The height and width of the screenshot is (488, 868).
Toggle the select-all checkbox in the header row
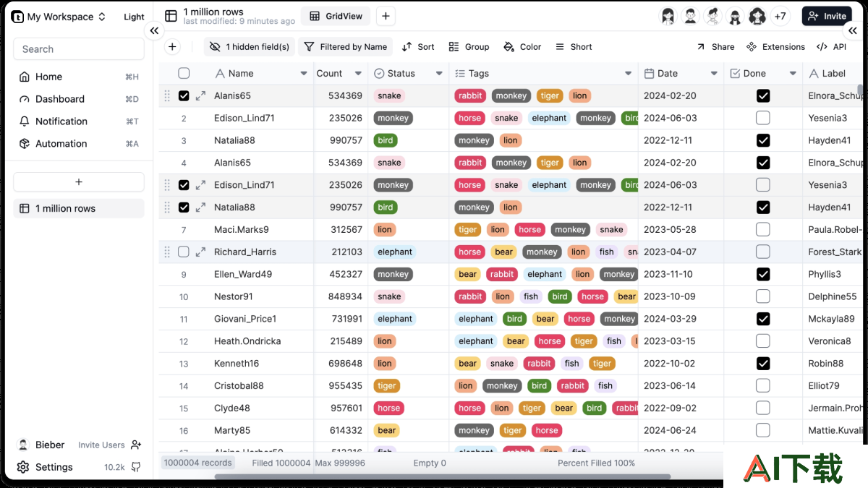coord(184,73)
